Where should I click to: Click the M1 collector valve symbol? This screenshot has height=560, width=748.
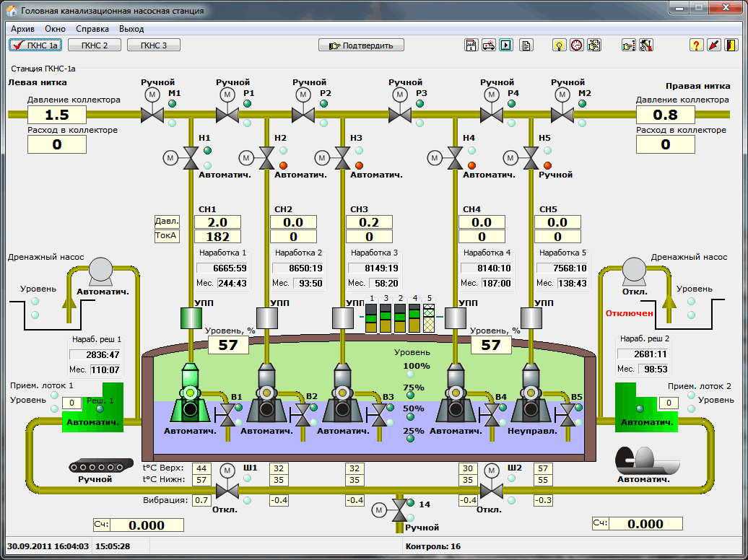(152, 115)
